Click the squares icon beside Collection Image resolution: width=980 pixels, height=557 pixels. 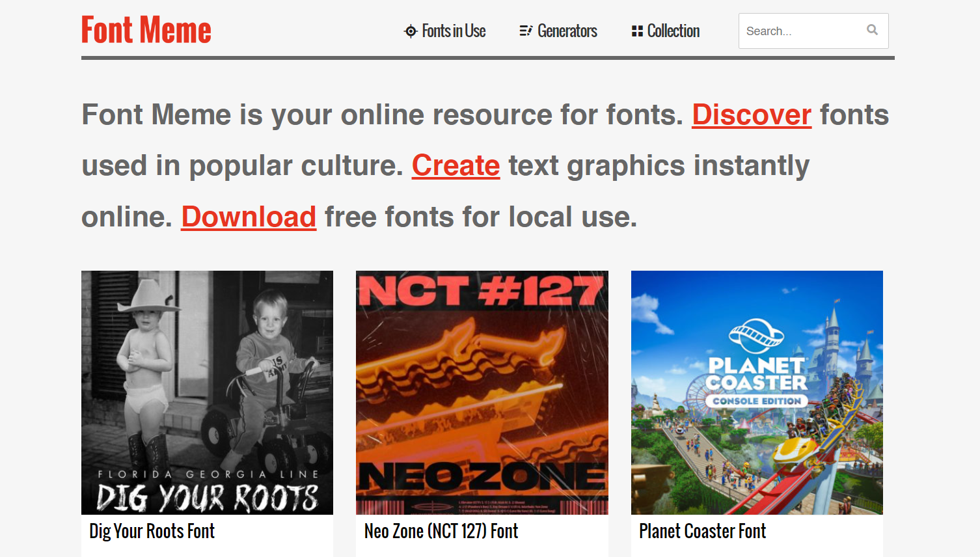coord(636,31)
